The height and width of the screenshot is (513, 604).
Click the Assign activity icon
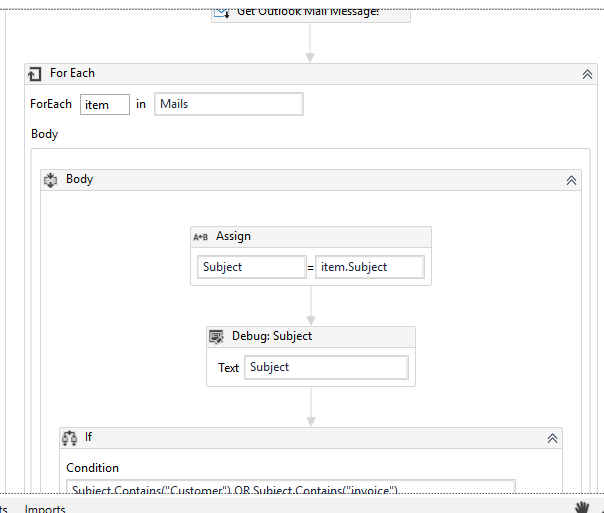click(200, 237)
